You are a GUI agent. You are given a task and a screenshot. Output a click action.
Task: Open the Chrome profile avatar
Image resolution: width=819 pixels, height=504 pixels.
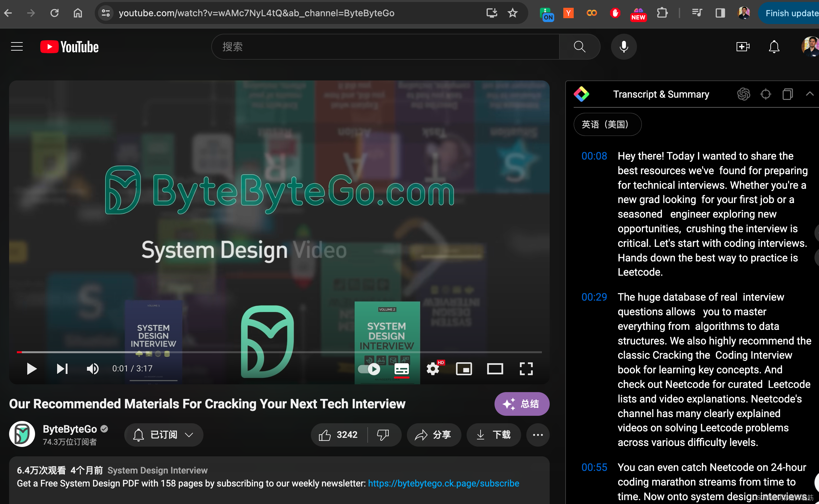744,13
